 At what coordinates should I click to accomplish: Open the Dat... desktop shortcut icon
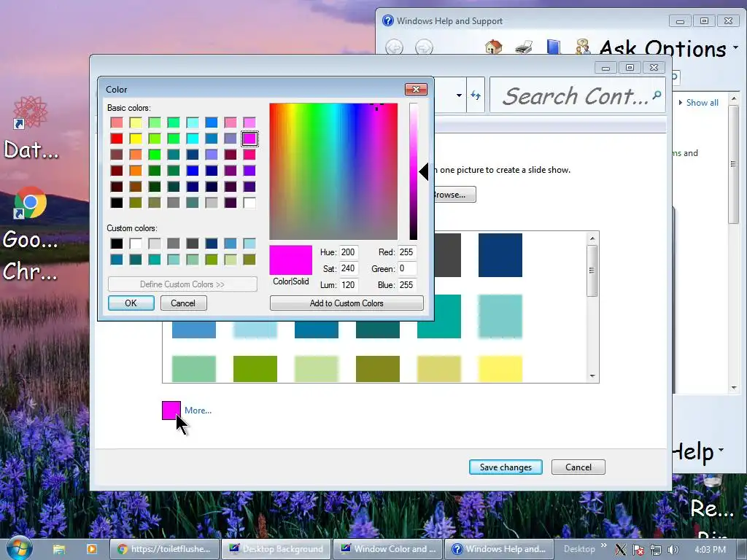pyautogui.click(x=29, y=112)
